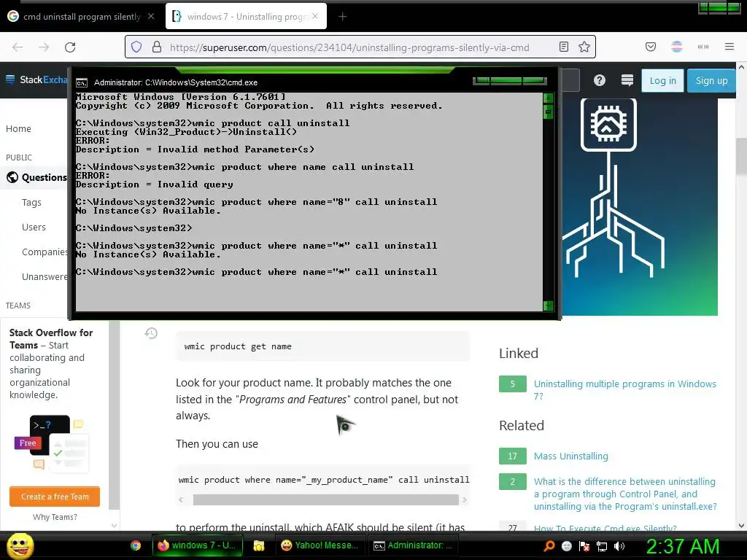Click the magnifier tray icon

pos(549,545)
